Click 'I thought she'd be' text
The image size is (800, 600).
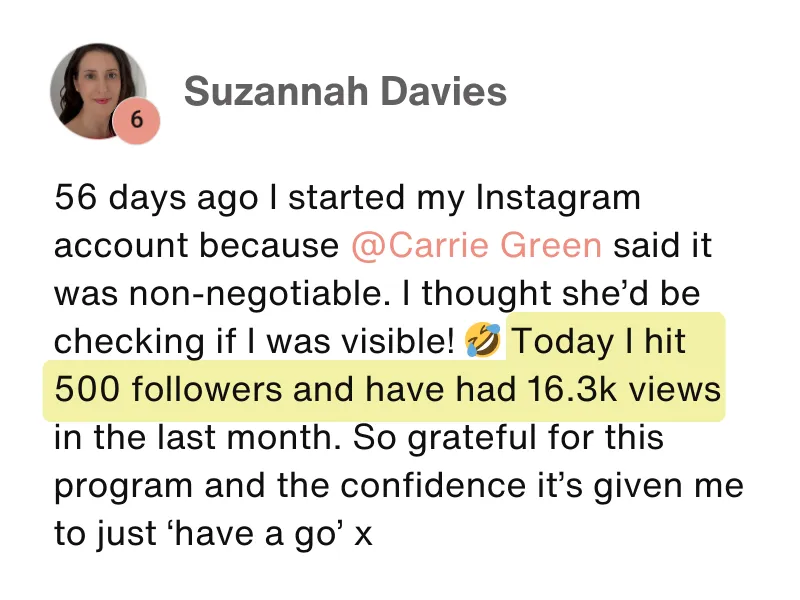coord(551,294)
